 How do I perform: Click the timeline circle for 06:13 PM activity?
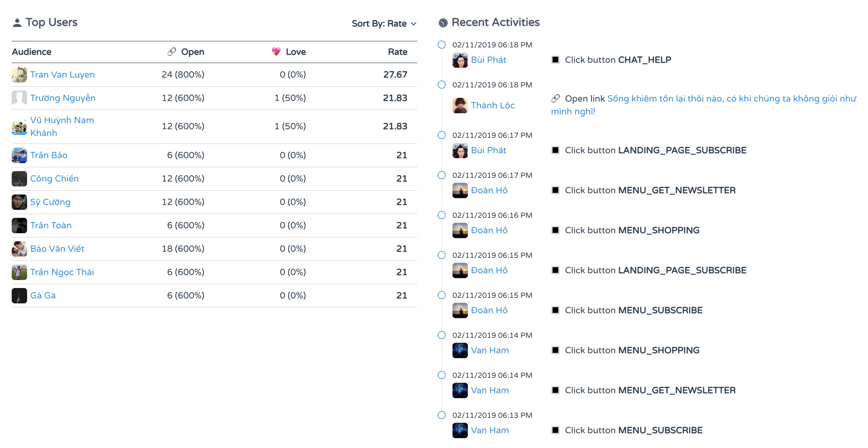point(441,415)
